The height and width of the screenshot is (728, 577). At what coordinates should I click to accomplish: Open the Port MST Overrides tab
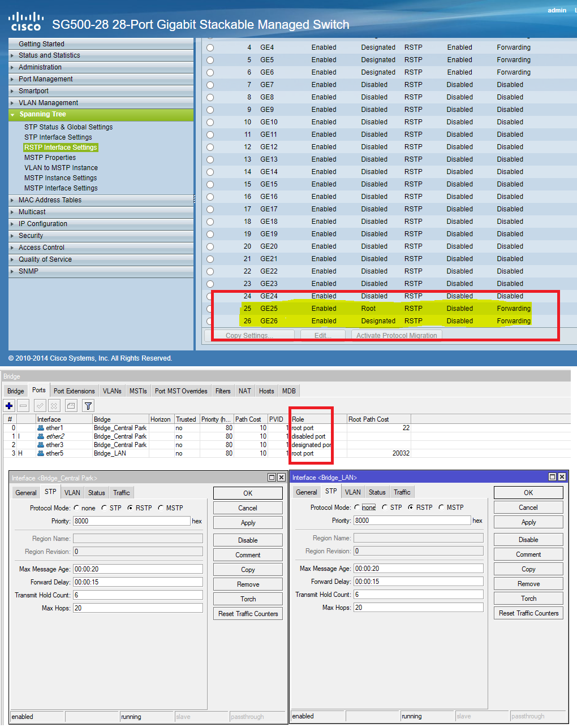pos(181,391)
